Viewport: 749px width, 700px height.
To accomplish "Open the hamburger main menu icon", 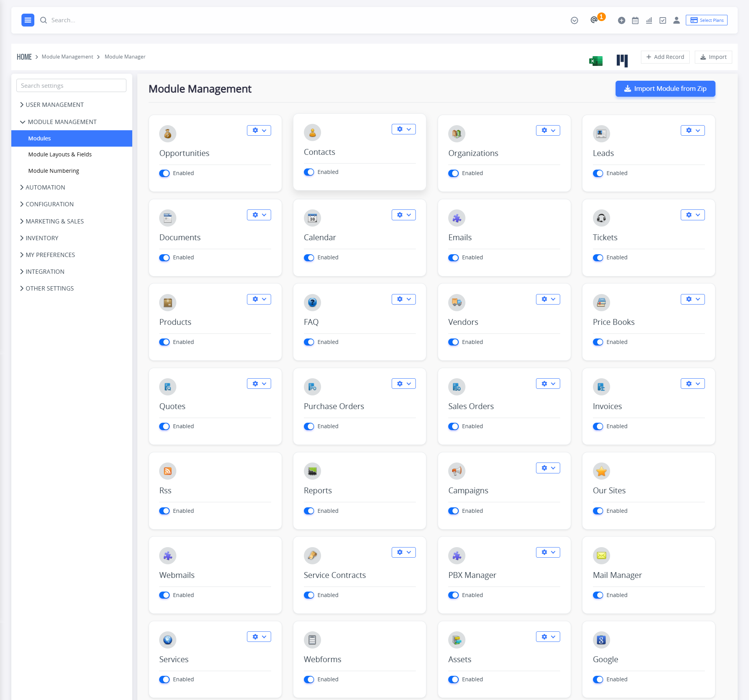I will click(28, 20).
